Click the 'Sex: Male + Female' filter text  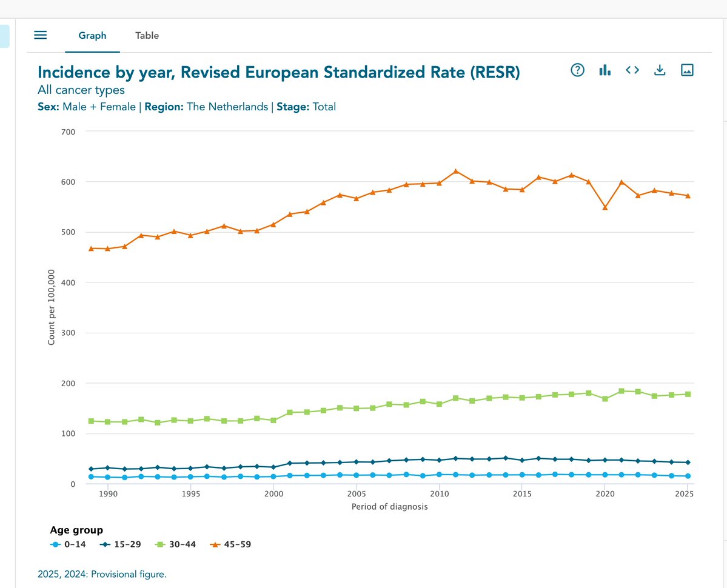click(87, 107)
